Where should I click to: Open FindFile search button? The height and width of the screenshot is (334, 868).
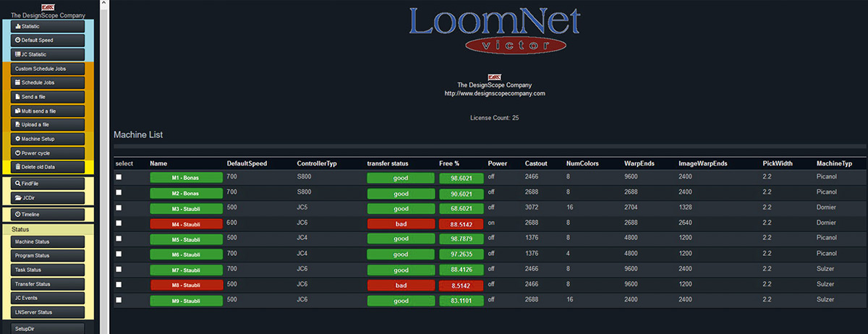click(x=48, y=184)
